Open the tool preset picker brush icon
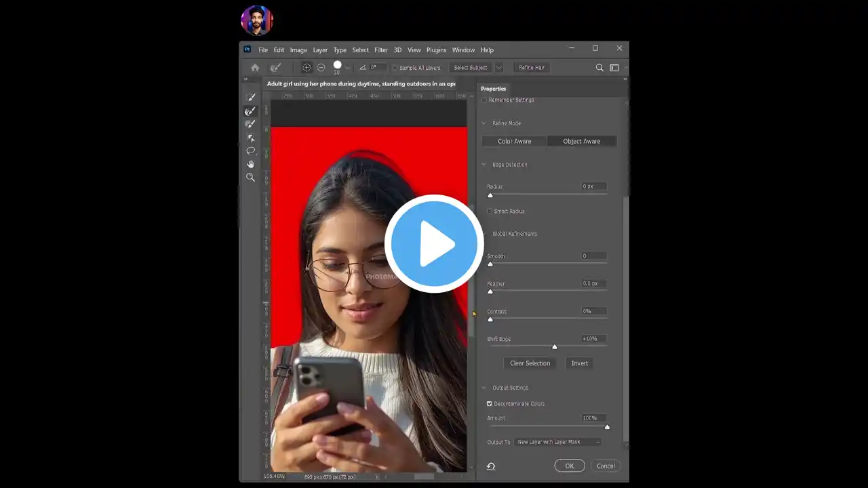This screenshot has height=488, width=868. [275, 68]
